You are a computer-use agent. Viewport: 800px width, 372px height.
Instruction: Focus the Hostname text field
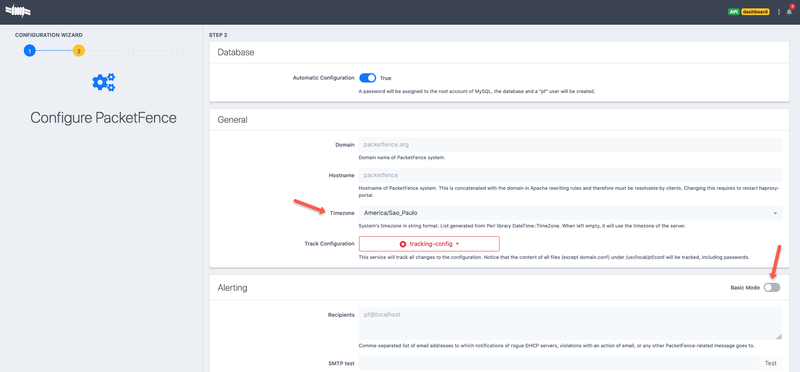pos(570,175)
